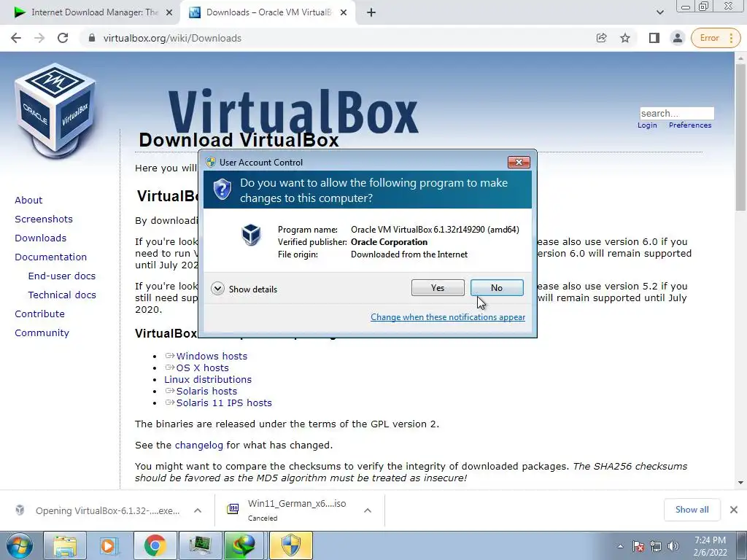Click Yes in the User Account Control dialog
This screenshot has height=560, width=747.
[x=438, y=287]
